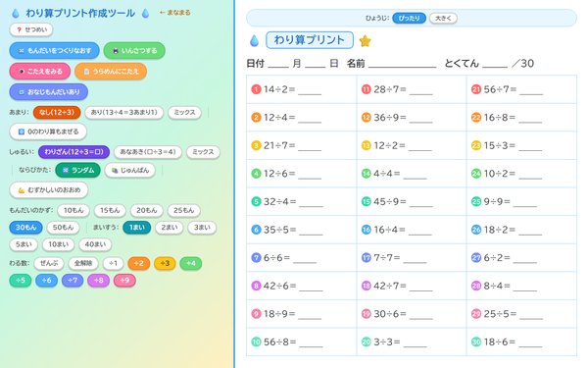
Task: Toggle むずかしいのおおめ option
Action: 49,190
